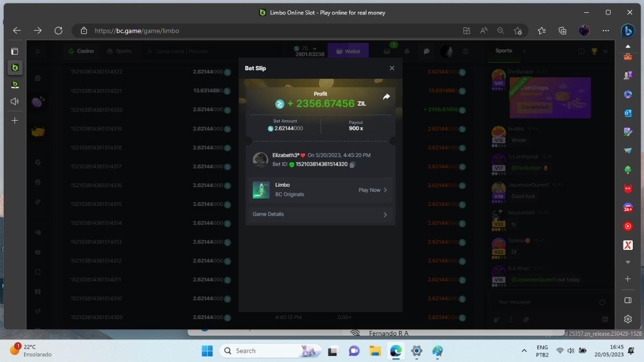Copy the Bet ID with the copy icon
This screenshot has width=644, height=362.
pyautogui.click(x=353, y=165)
